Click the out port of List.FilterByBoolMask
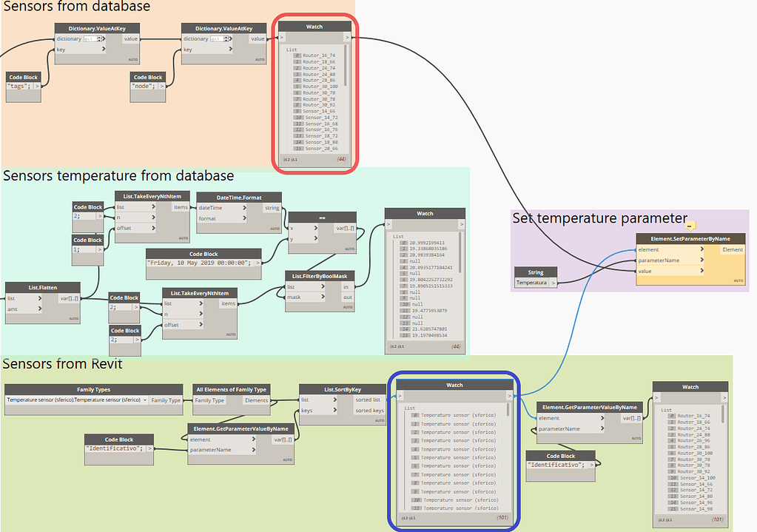 tap(348, 297)
